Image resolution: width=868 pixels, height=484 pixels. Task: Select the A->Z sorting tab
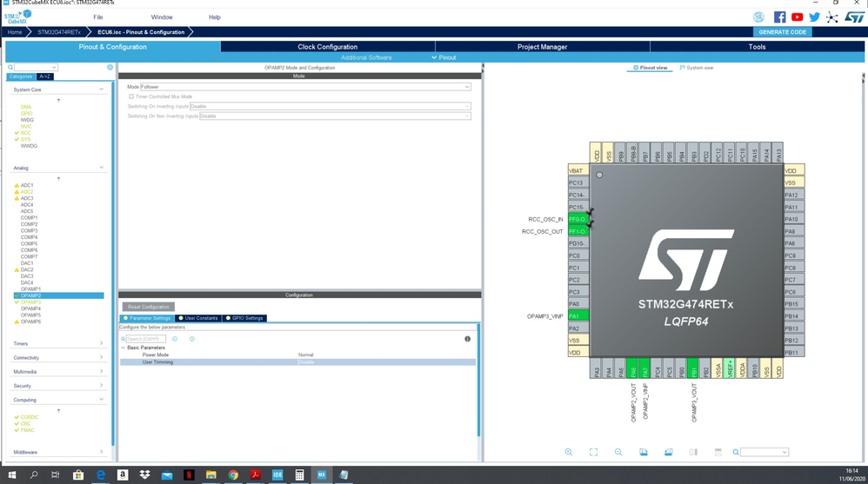[45, 76]
